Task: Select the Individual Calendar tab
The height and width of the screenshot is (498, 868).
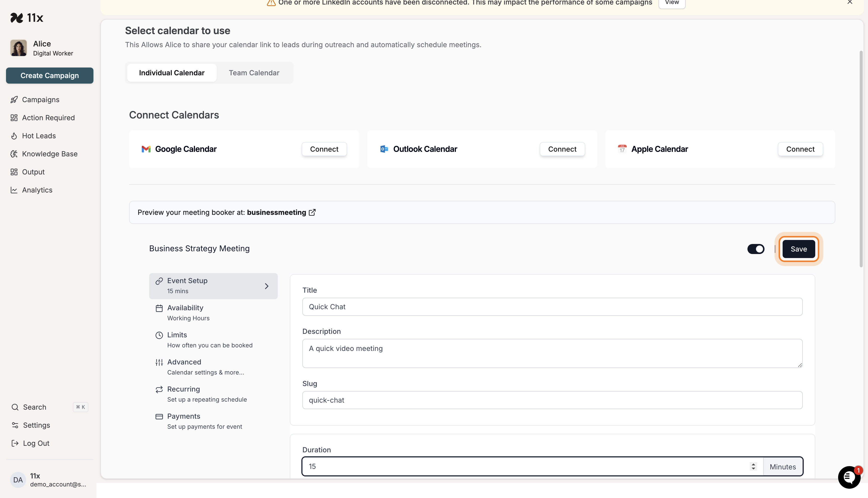Action: 171,73
